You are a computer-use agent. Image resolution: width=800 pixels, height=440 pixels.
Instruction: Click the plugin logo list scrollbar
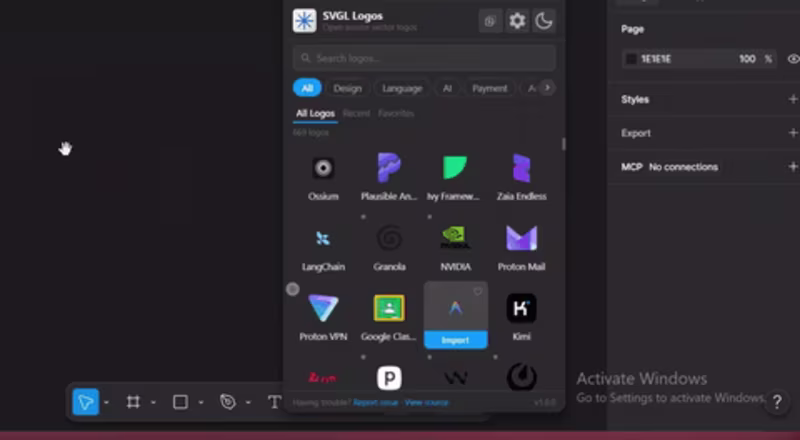563,144
